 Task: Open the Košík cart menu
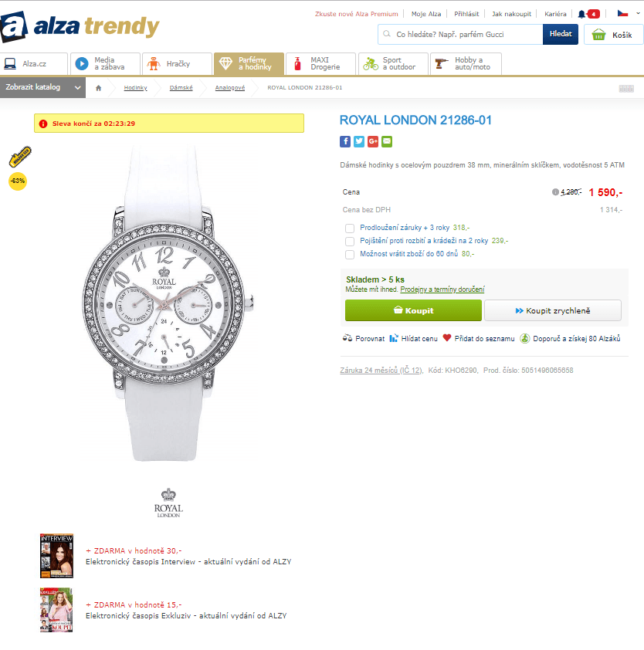pyautogui.click(x=613, y=35)
